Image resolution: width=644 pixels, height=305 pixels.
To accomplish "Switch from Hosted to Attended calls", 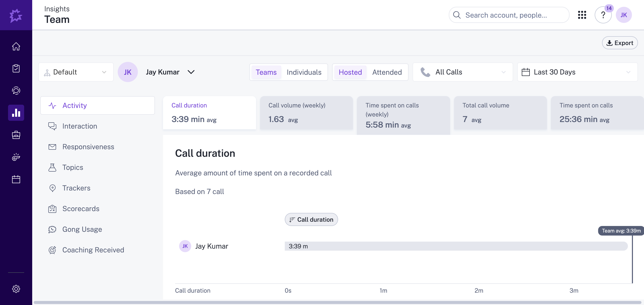I will [387, 72].
